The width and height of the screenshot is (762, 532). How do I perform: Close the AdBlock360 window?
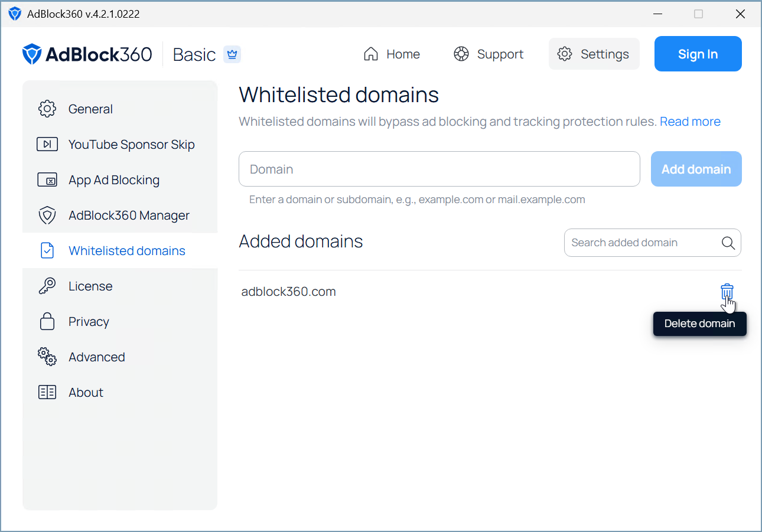[740, 14]
